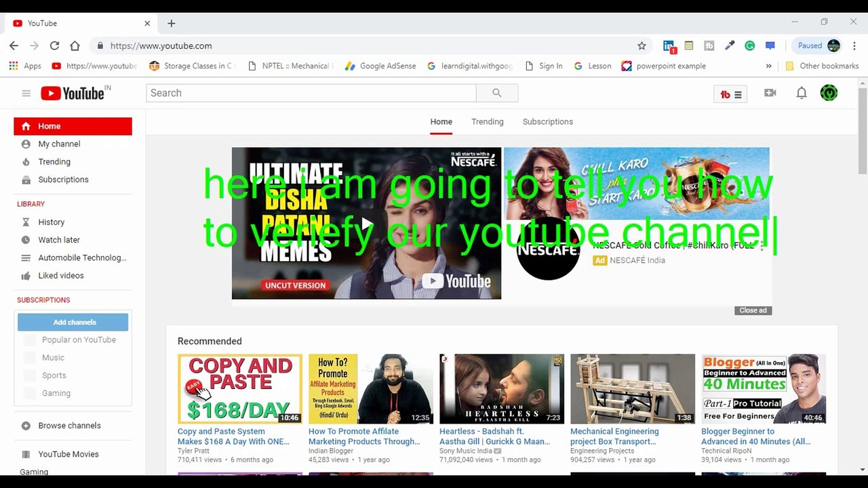Go back with the browser back arrow
Image resolution: width=868 pixels, height=488 pixels.
(14, 45)
